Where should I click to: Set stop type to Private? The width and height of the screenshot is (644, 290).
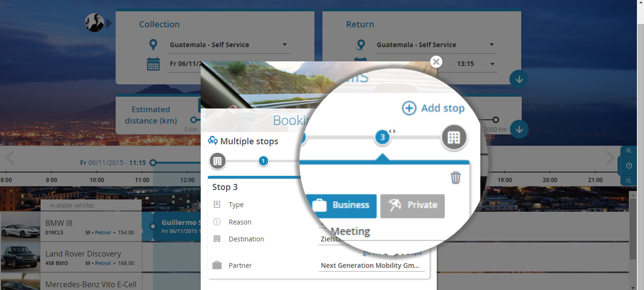pyautogui.click(x=412, y=206)
